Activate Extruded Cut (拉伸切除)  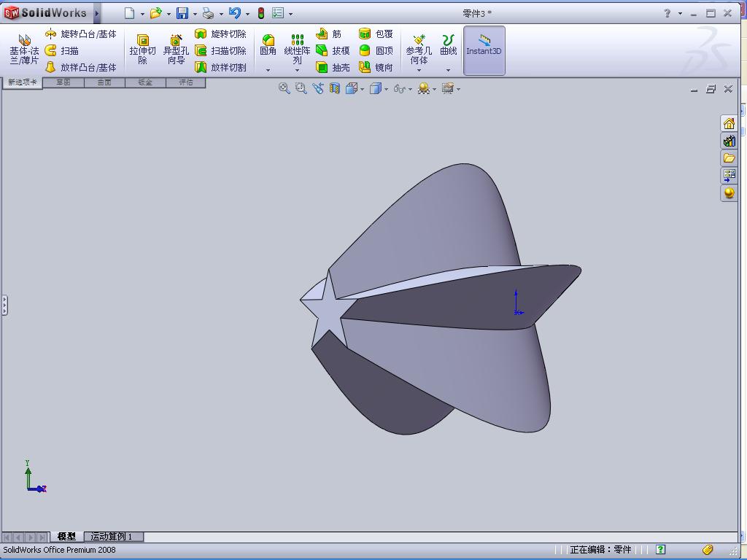point(142,50)
